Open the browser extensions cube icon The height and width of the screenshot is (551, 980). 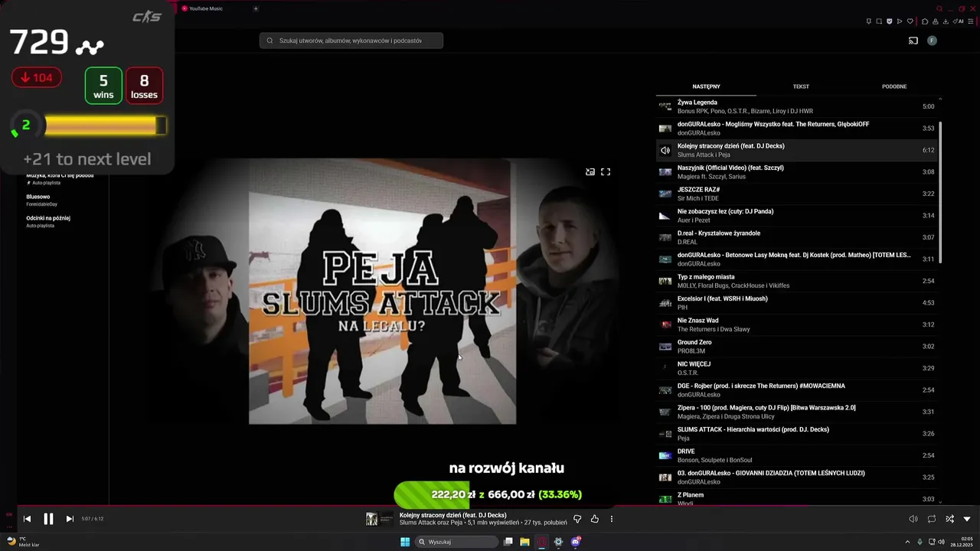[x=925, y=21]
